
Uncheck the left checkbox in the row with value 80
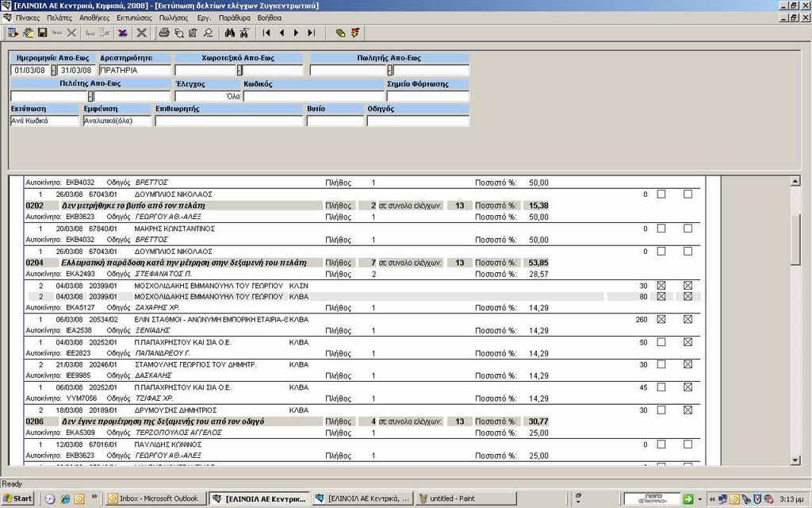(x=661, y=297)
